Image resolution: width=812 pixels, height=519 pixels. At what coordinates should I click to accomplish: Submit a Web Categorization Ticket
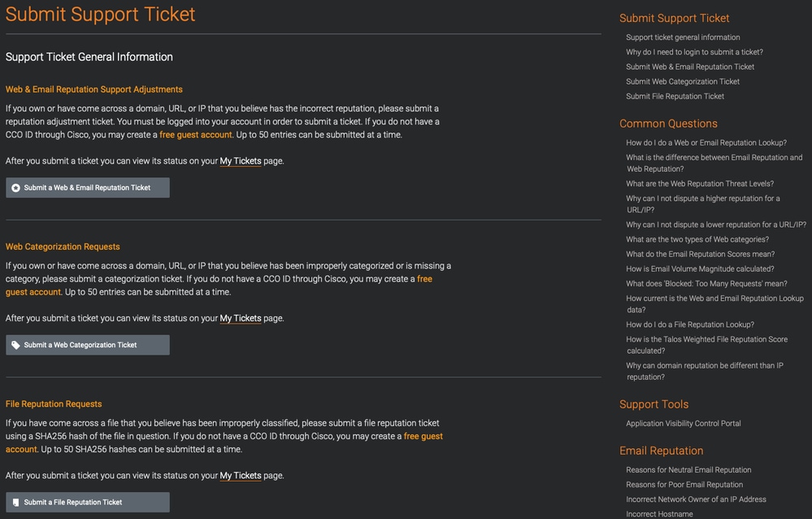coord(88,345)
